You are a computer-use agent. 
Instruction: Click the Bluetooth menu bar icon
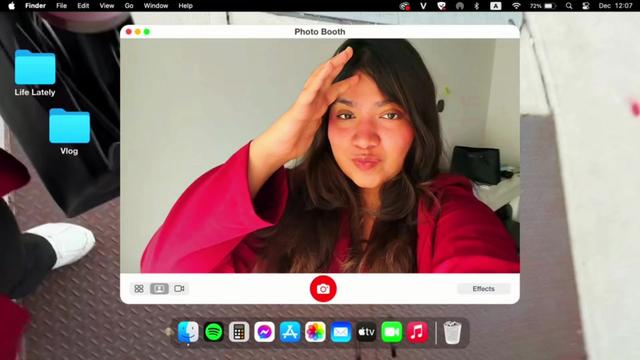pos(476,6)
